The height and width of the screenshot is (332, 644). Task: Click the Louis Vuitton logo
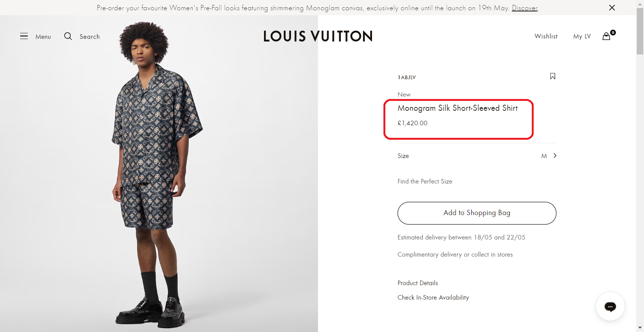click(318, 36)
